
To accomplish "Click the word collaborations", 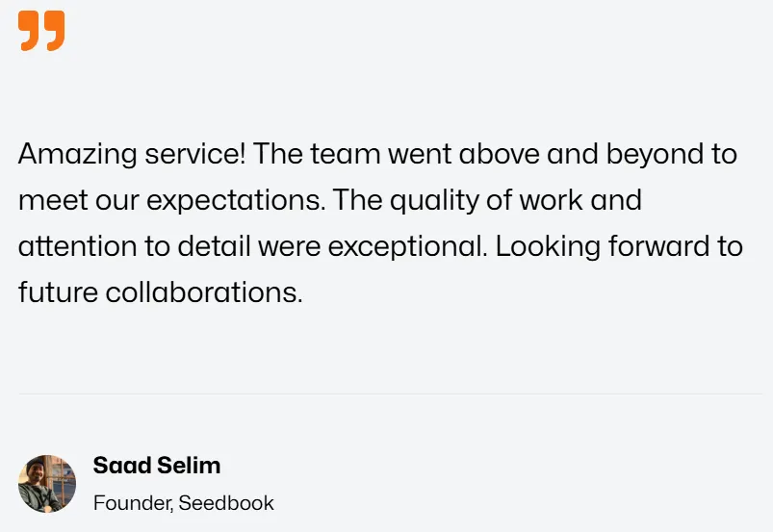I will coord(204,292).
